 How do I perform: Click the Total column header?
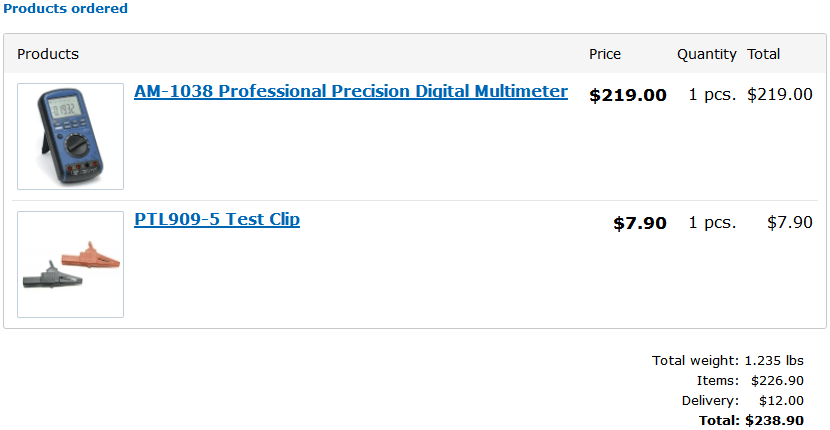coord(764,54)
